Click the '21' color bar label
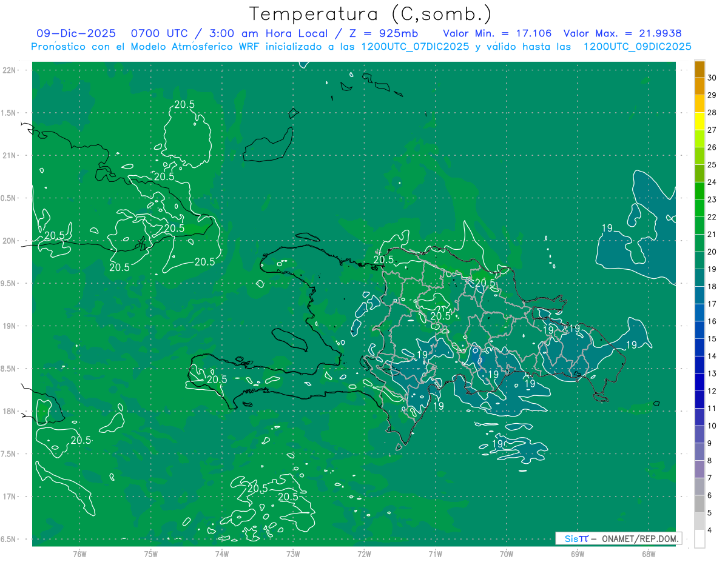The width and height of the screenshot is (728, 562). 712,235
